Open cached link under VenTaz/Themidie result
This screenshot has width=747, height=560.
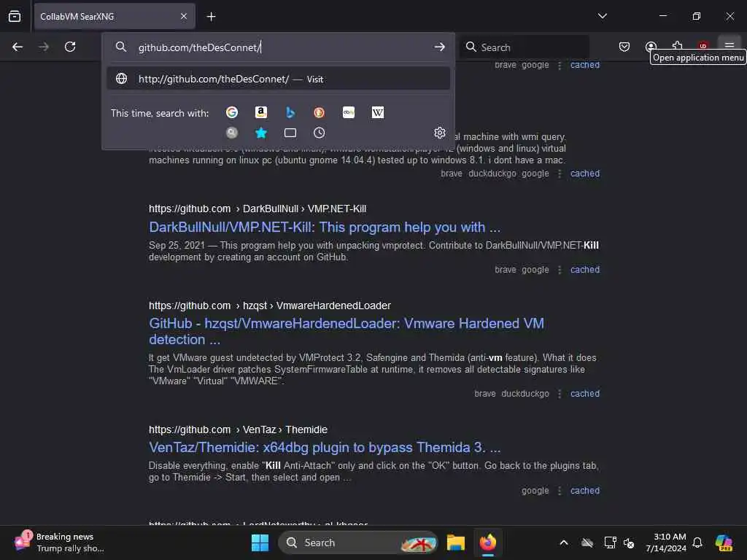coord(585,491)
